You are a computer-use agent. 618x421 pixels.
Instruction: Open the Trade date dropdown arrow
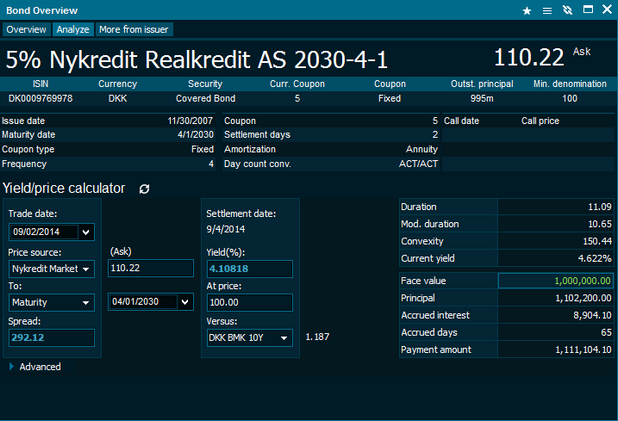86,232
